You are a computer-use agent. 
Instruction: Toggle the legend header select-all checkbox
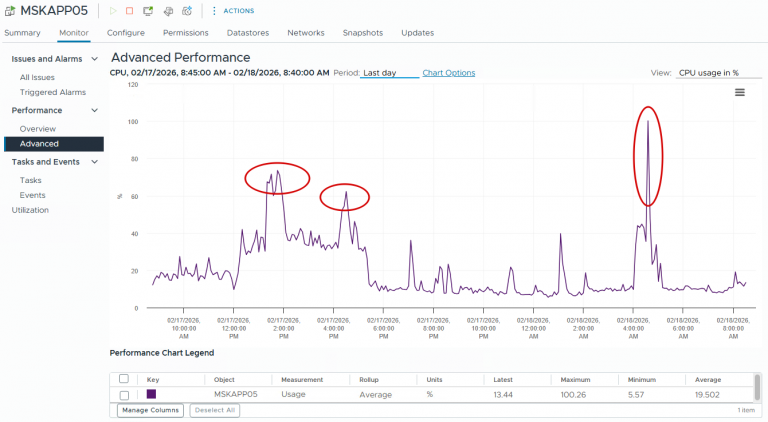(124, 378)
